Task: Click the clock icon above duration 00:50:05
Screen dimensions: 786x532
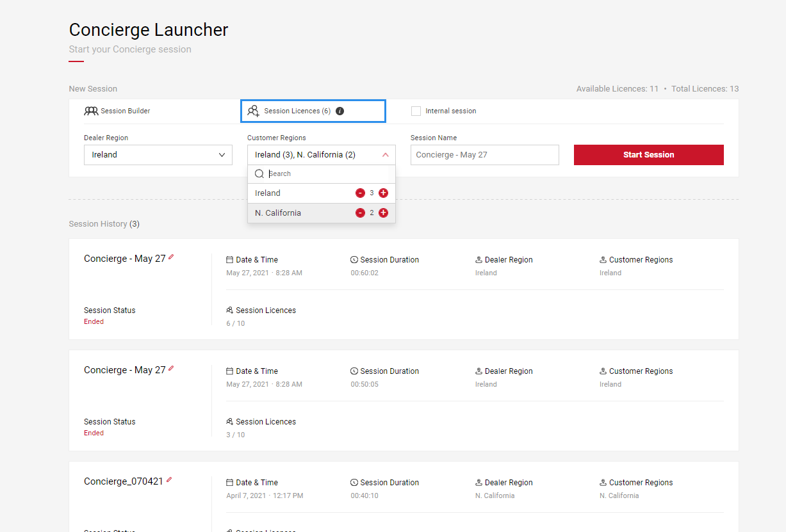Action: [x=354, y=371]
